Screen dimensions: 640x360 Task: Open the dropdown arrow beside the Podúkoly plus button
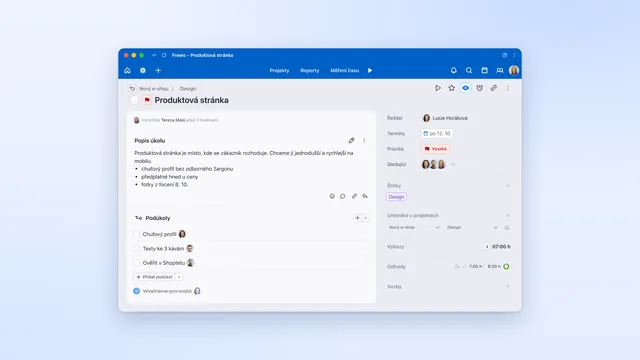pos(366,218)
